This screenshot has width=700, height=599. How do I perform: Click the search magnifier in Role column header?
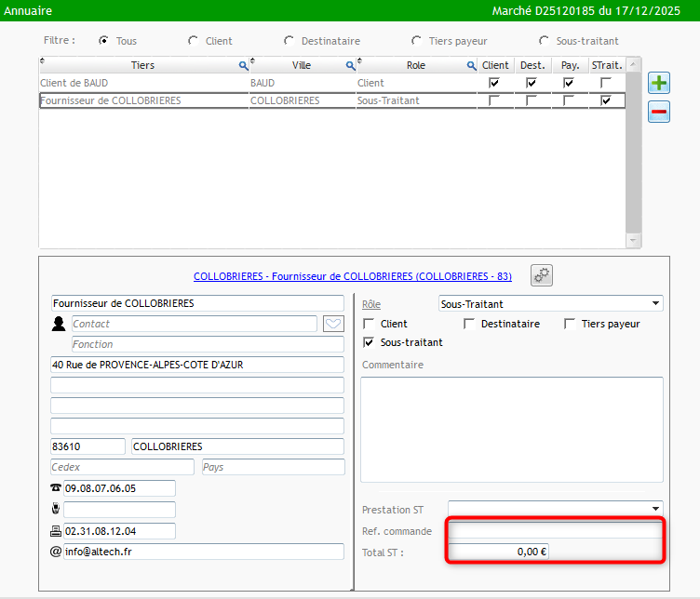click(472, 66)
